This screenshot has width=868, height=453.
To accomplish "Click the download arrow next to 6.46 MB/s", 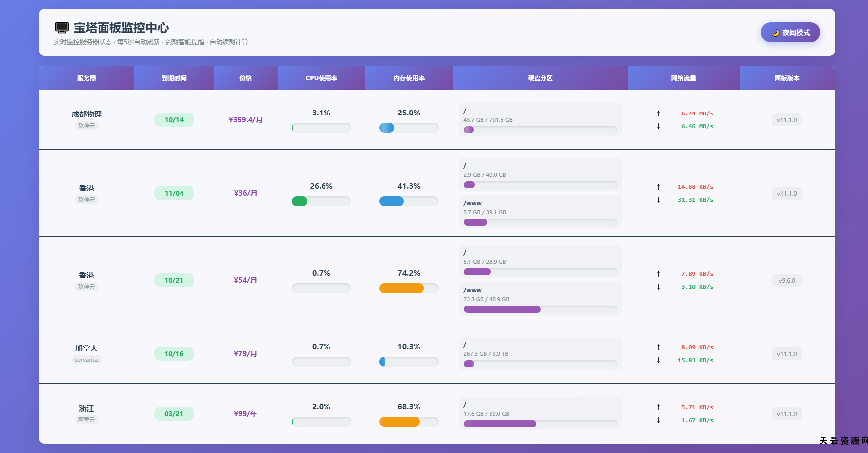I will click(658, 126).
